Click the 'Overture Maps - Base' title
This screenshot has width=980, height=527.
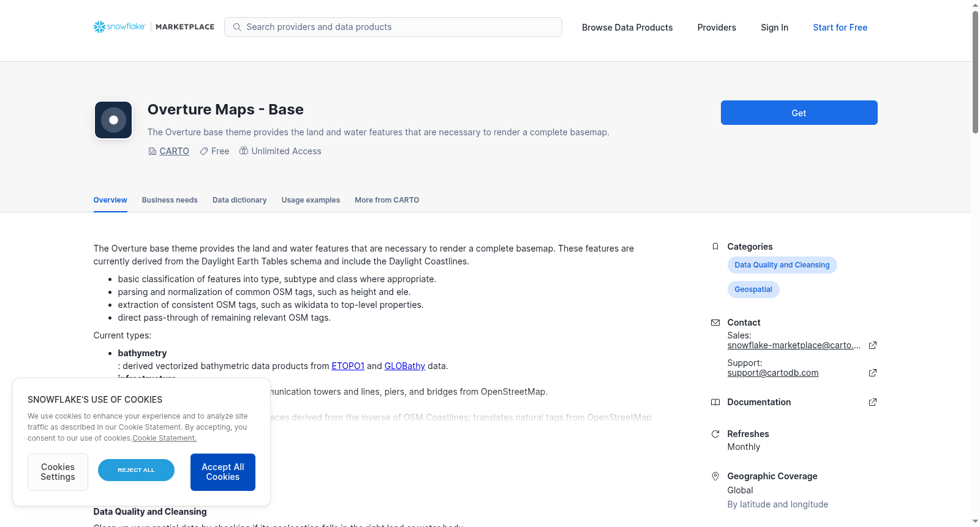tap(225, 110)
